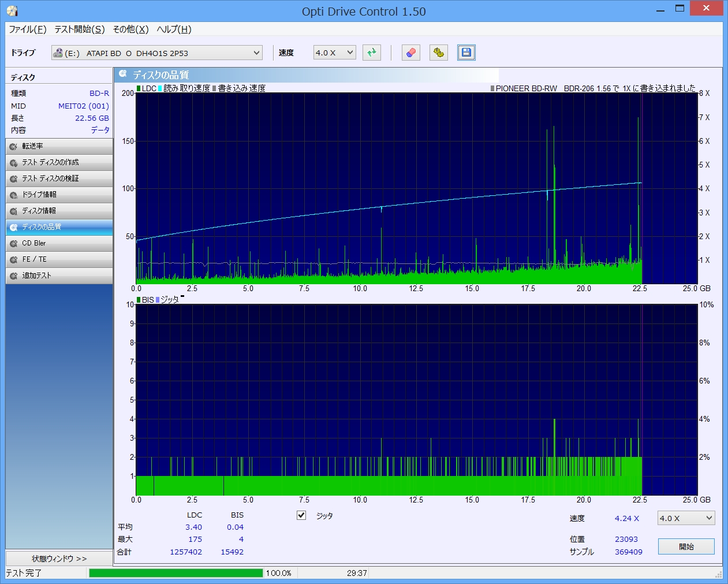Open the ファイル(F) menu
Image resolution: width=728 pixels, height=584 pixels.
click(x=27, y=29)
